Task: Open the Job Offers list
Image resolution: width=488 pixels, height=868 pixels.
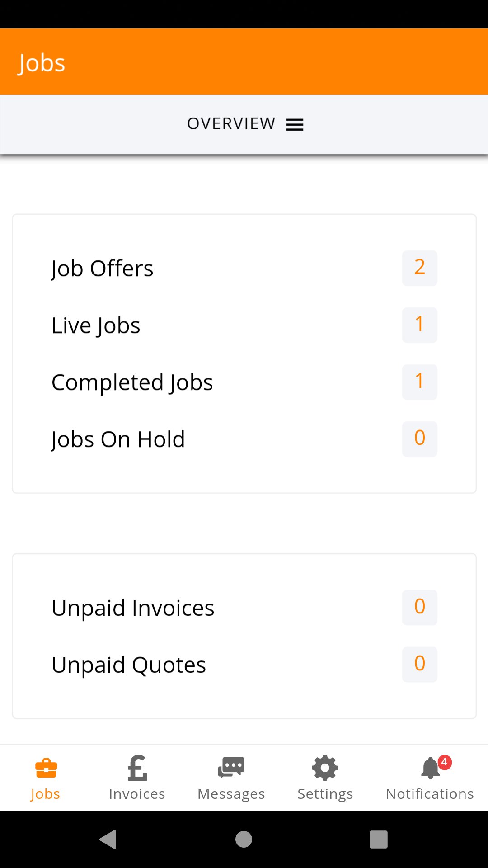Action: [103, 269]
